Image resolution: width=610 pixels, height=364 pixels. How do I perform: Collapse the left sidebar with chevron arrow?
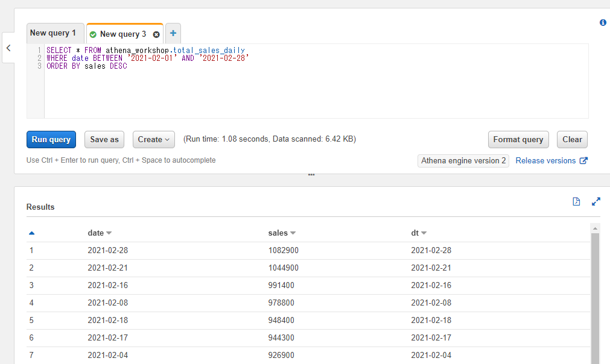point(8,48)
